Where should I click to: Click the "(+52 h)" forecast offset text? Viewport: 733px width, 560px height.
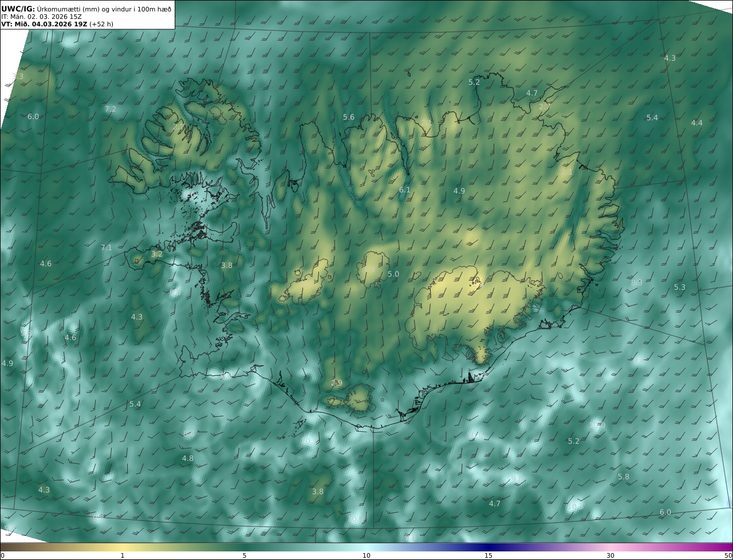101,24
